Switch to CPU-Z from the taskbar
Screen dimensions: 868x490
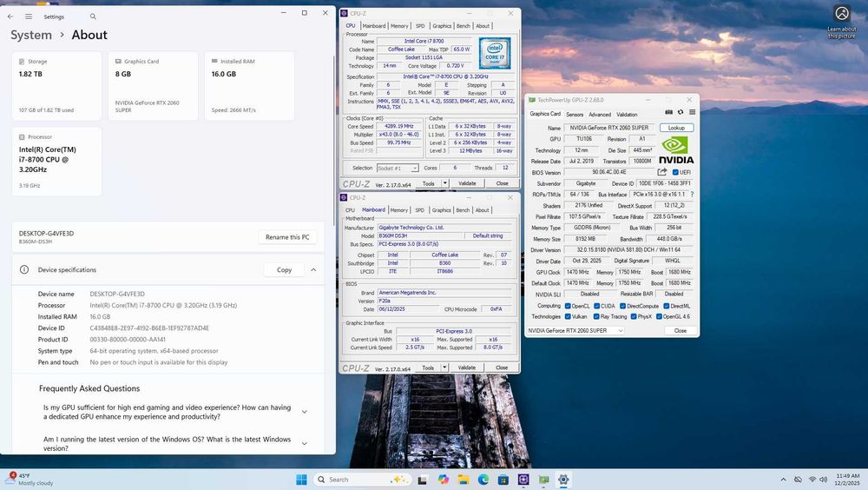523,480
